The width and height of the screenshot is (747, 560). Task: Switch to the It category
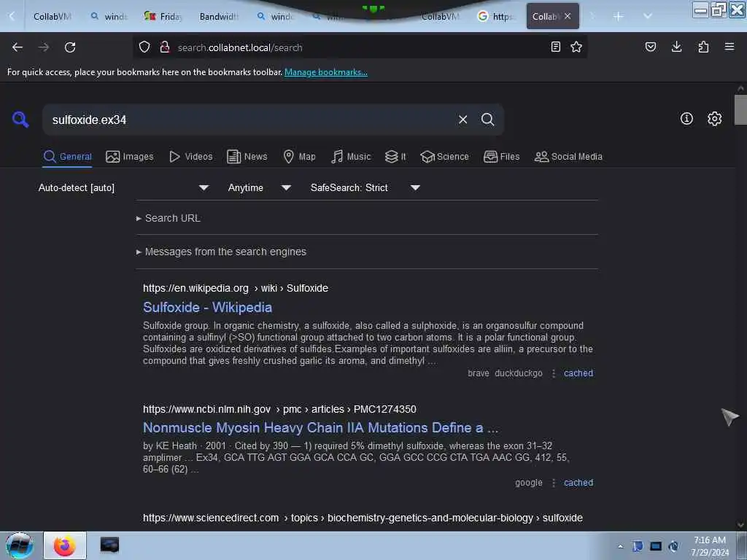click(395, 157)
